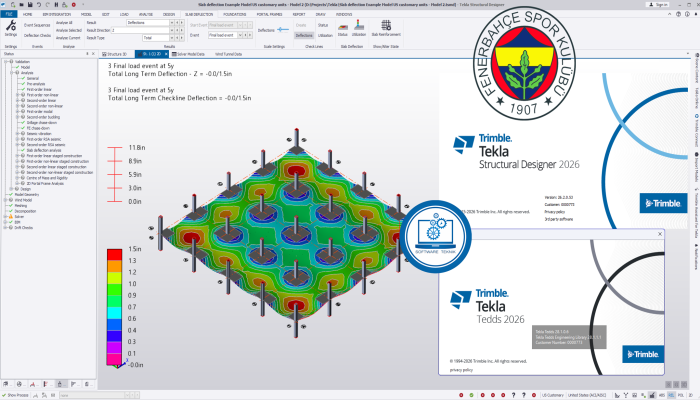Screen dimensions: 700x400
Task: Open the Result dropdown showing Deflections
Action: (x=172, y=22)
